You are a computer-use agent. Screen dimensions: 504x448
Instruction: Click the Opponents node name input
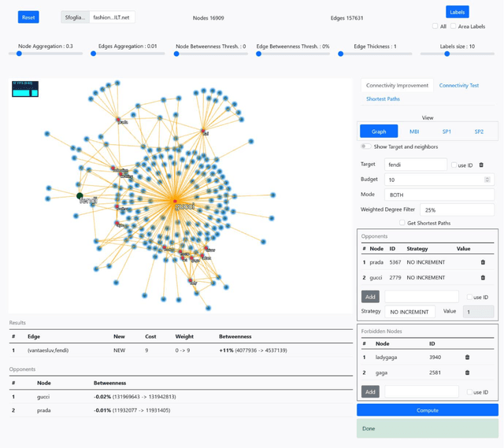point(421,297)
